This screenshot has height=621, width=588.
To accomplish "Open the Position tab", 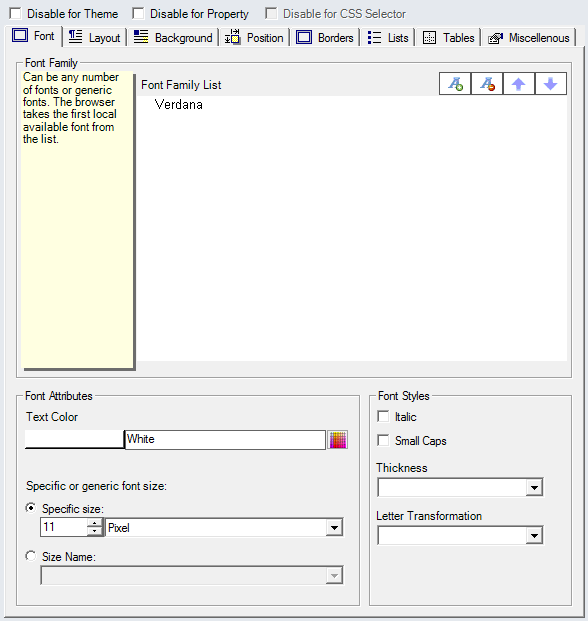I will click(255, 38).
